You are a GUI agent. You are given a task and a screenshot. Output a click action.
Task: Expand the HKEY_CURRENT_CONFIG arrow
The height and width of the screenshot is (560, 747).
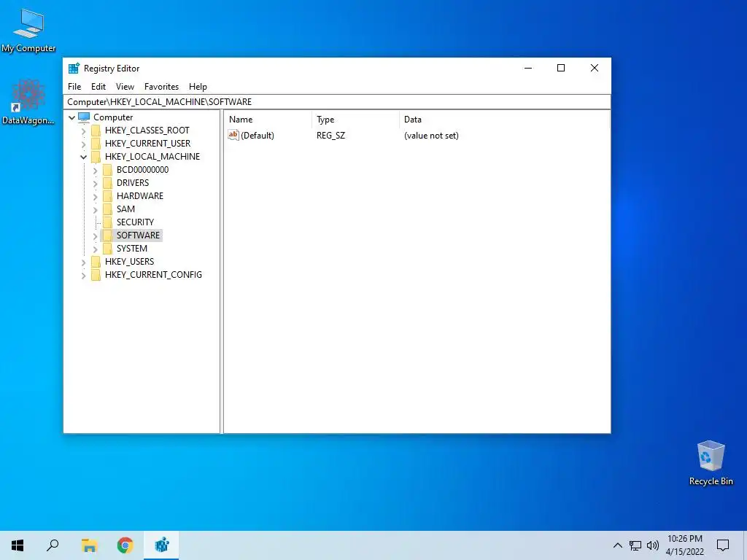(84, 275)
